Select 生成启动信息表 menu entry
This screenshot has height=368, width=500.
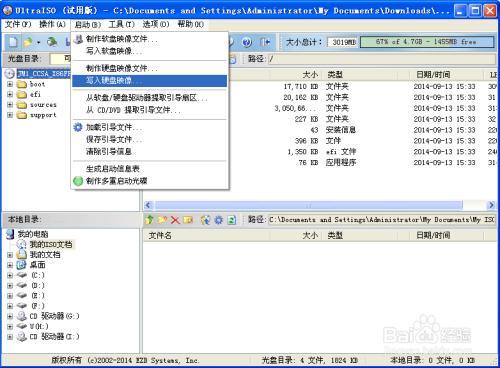tap(150, 169)
